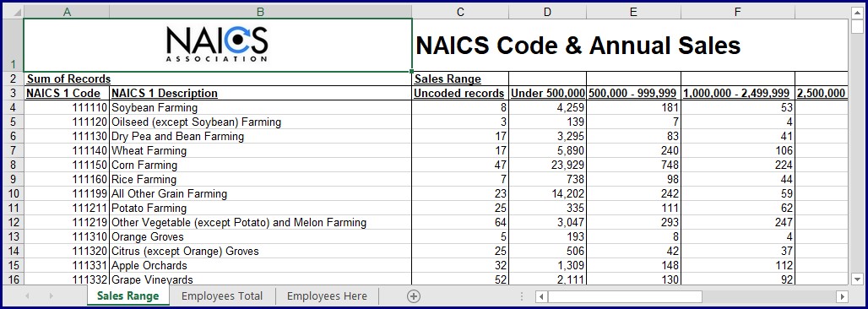Select the Sales Range sheet tab

point(127,296)
